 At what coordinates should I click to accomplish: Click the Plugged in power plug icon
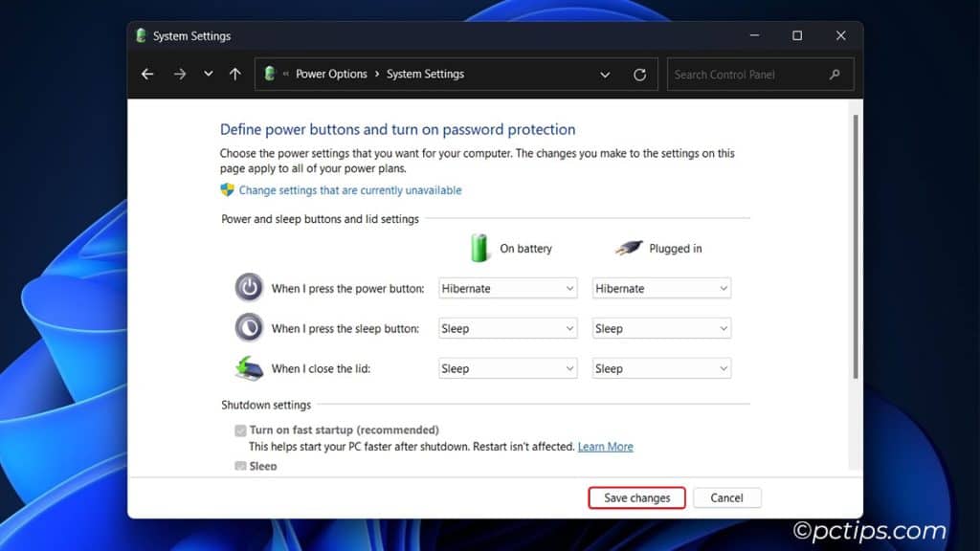pyautogui.click(x=630, y=247)
